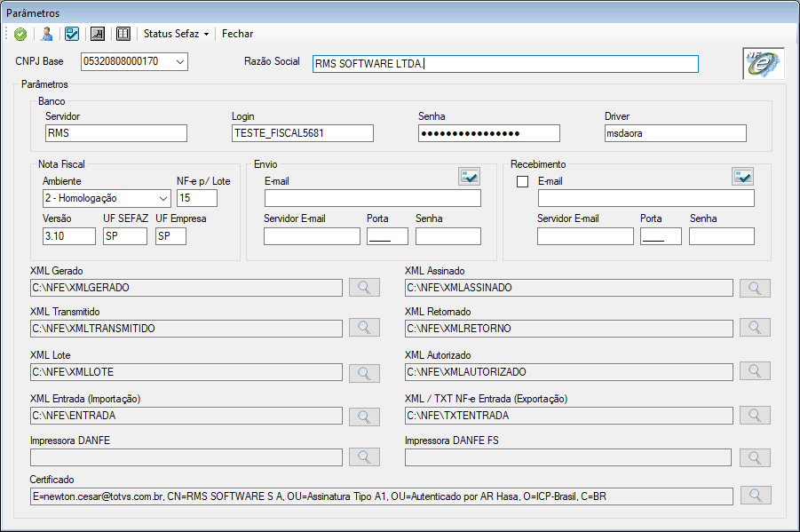Enable the Recebimento E-mail checkbox
800x532 pixels.
[522, 182]
